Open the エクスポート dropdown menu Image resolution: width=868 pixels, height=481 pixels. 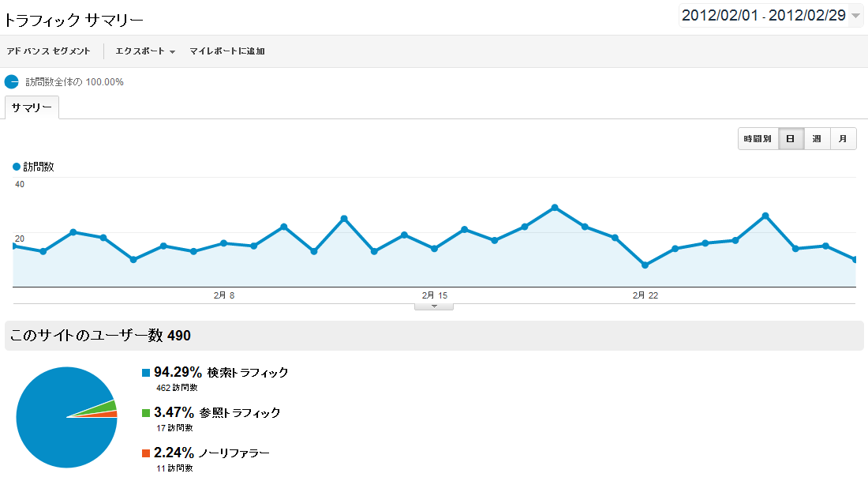(x=145, y=51)
